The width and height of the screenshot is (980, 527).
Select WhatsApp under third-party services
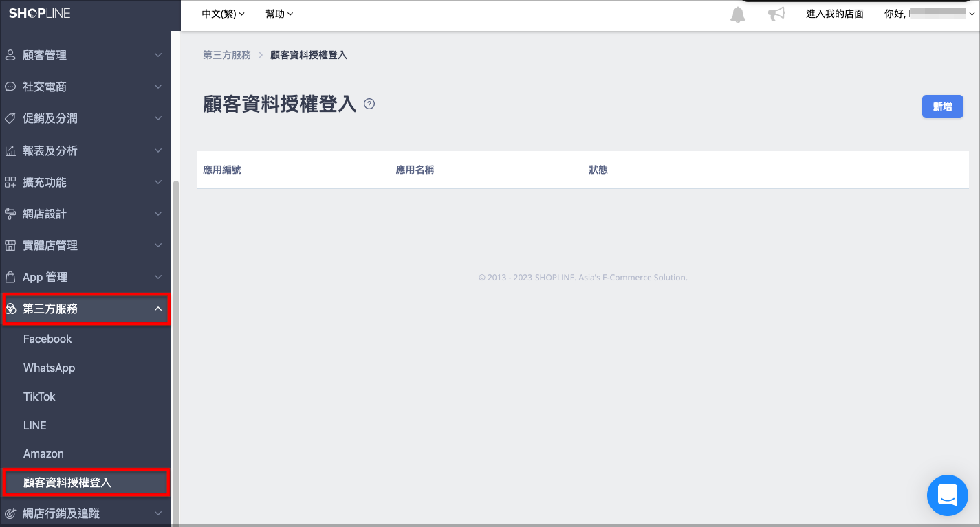pos(50,368)
